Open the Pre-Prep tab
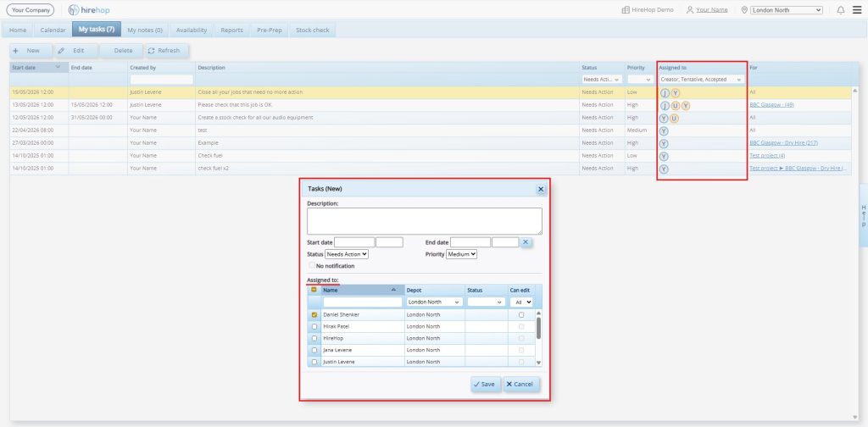The width and height of the screenshot is (868, 427). (x=269, y=30)
